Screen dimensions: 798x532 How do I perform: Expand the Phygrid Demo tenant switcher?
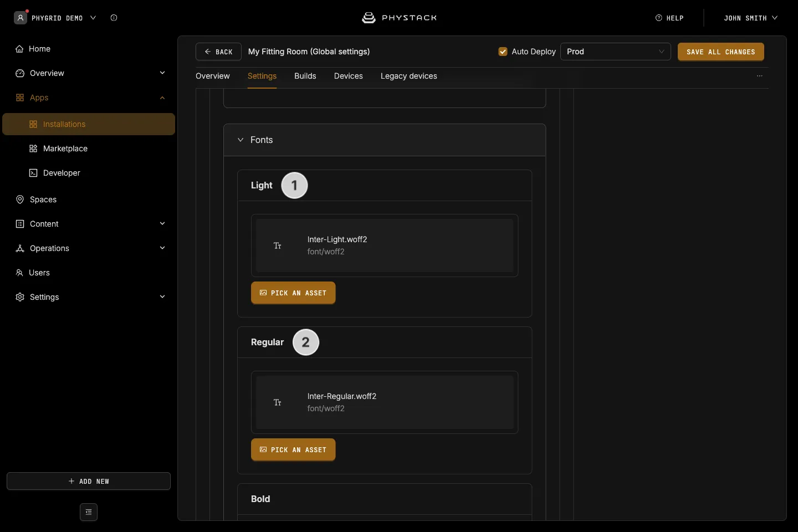93,18
